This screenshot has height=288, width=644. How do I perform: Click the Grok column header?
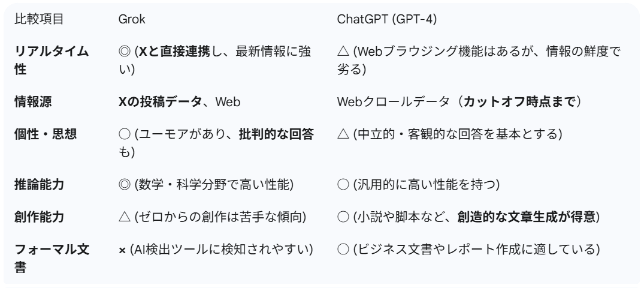click(x=132, y=19)
